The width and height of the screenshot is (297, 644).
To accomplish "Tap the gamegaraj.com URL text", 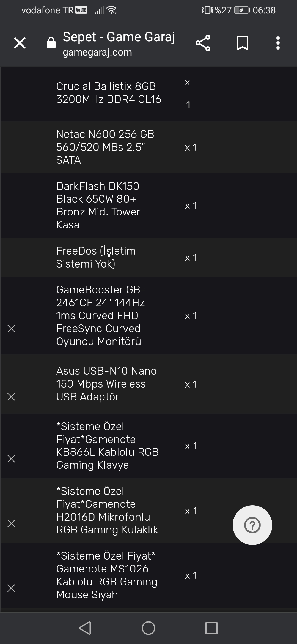I will 97,52.
